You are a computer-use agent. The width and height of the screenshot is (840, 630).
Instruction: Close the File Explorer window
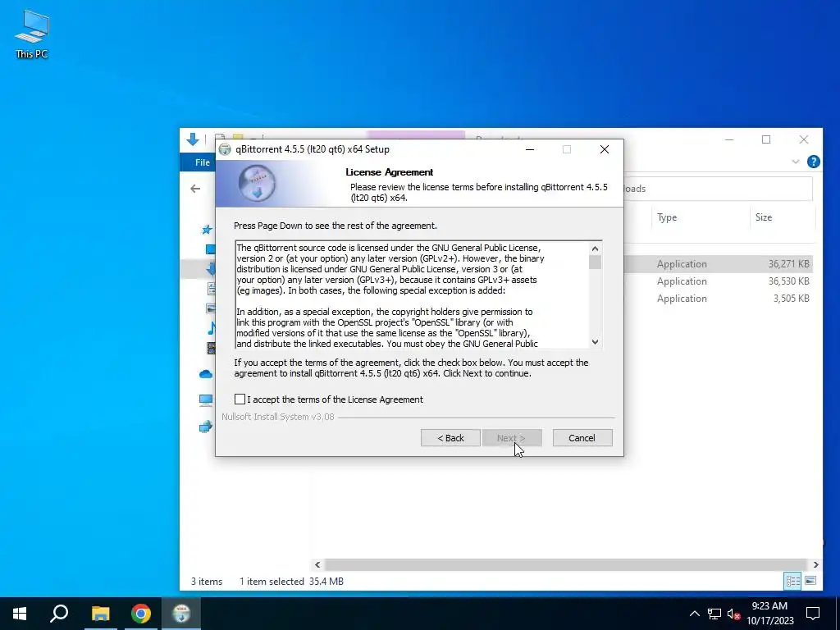click(x=804, y=139)
